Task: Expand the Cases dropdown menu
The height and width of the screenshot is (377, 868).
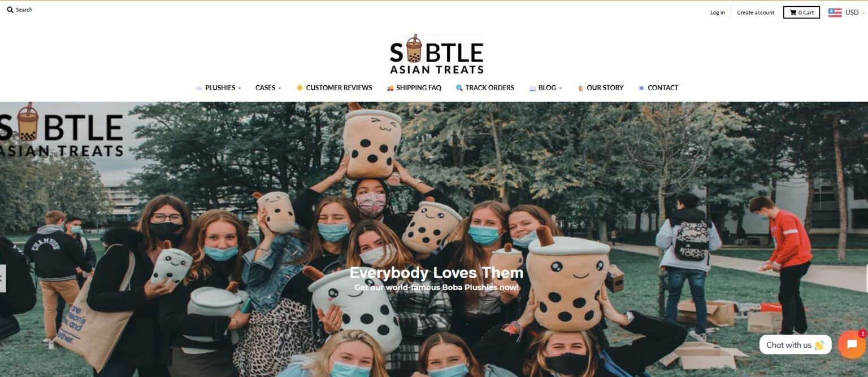Action: (268, 88)
